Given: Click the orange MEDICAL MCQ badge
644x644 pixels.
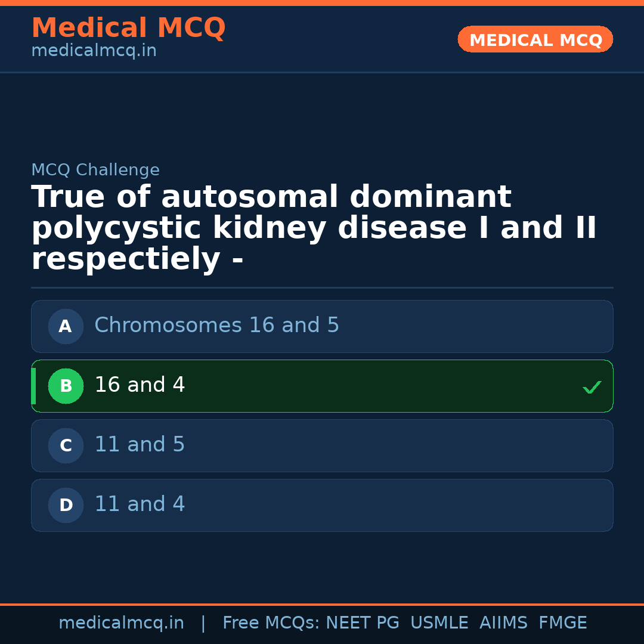Looking at the screenshot, I should (535, 39).
